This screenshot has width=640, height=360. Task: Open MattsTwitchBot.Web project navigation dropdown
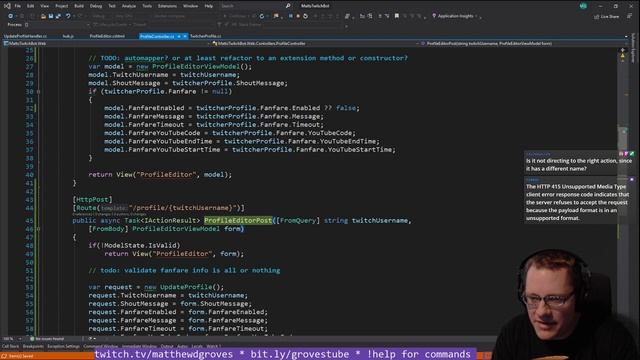107,43
